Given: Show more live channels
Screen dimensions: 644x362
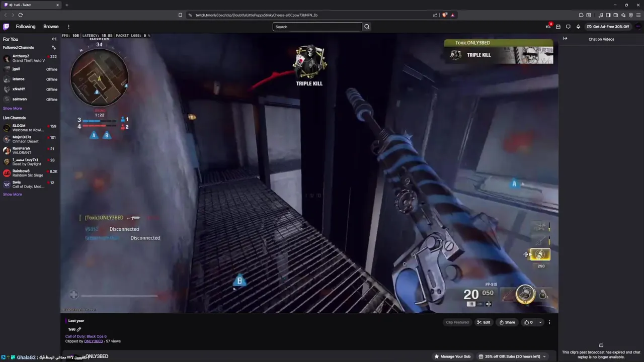Looking at the screenshot, I should pyautogui.click(x=13, y=195).
